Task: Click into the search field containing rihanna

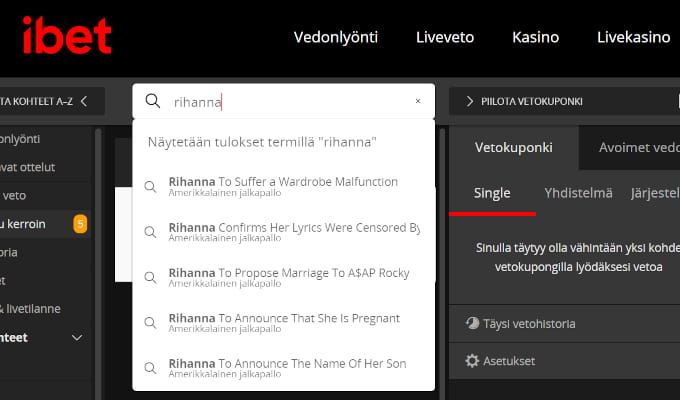Action: 286,102
